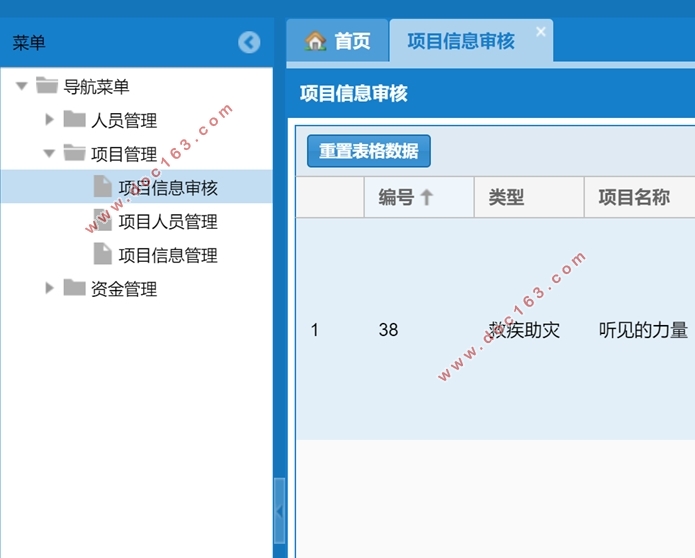This screenshot has width=695, height=558.
Task: Expand the 资金管理 folder arrow
Action: tap(49, 288)
